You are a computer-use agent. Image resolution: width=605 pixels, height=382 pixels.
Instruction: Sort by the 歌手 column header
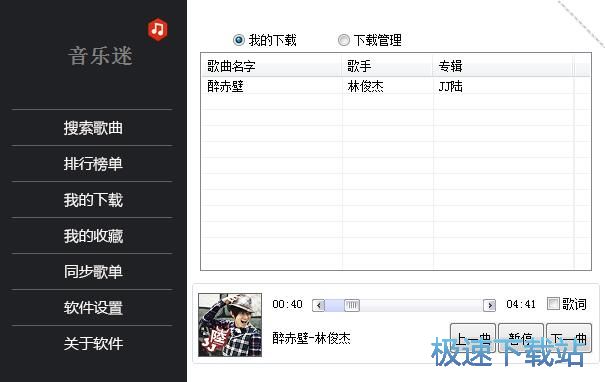pos(387,66)
